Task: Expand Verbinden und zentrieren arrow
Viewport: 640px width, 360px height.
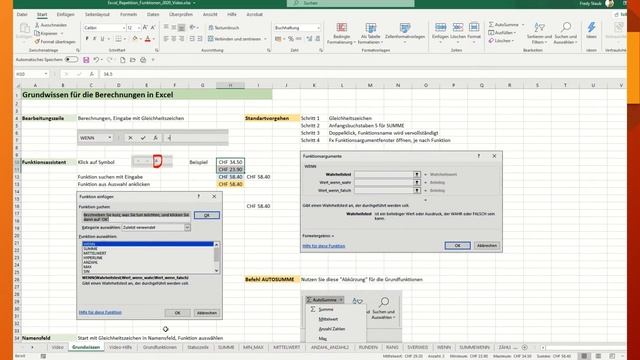Action: [265, 39]
